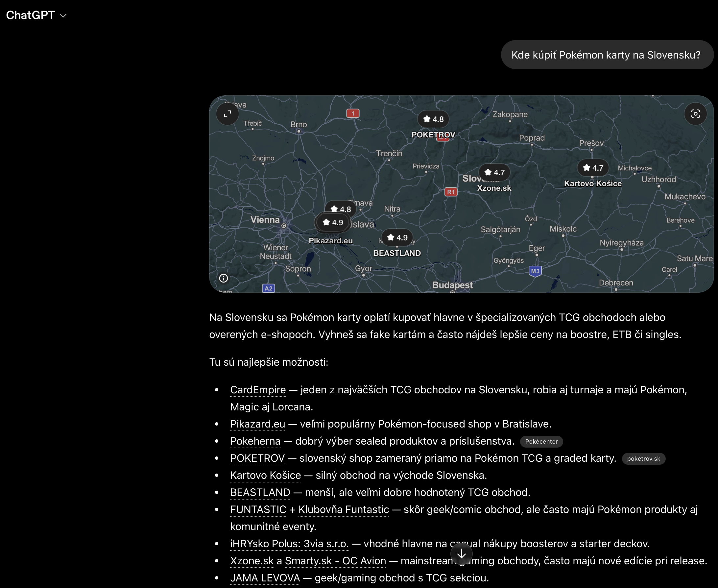Click the Prievidza label on the map
Viewport: 718px width, 588px height.
426,166
